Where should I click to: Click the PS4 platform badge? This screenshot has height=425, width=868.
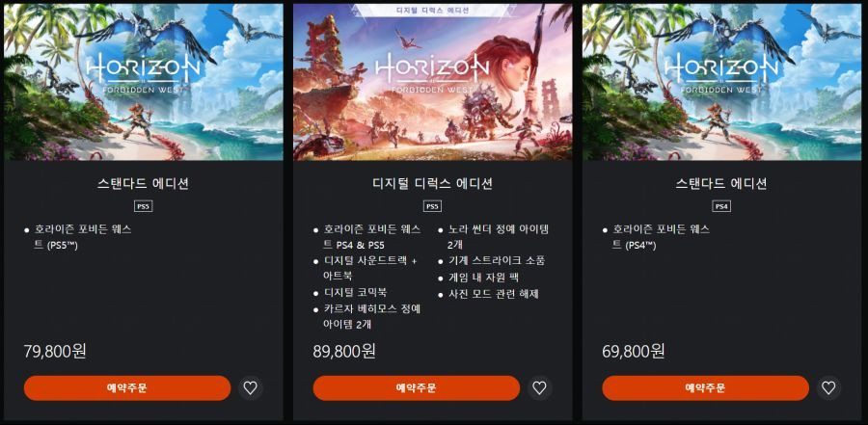pos(721,206)
